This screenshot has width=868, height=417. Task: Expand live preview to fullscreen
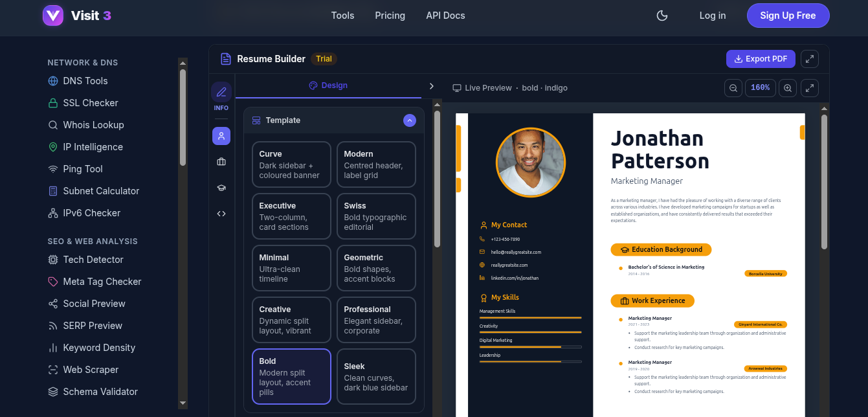coord(810,88)
